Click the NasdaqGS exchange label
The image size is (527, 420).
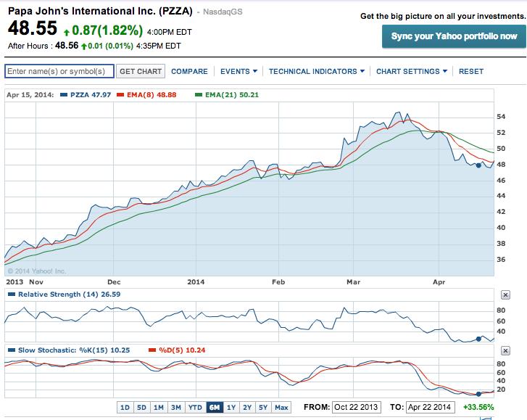click(x=223, y=12)
